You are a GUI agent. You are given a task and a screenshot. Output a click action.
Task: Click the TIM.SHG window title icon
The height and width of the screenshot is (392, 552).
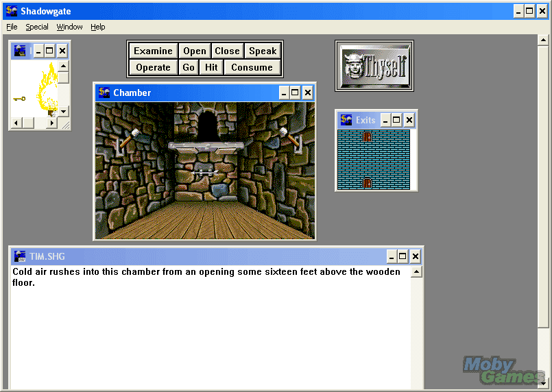[20, 256]
